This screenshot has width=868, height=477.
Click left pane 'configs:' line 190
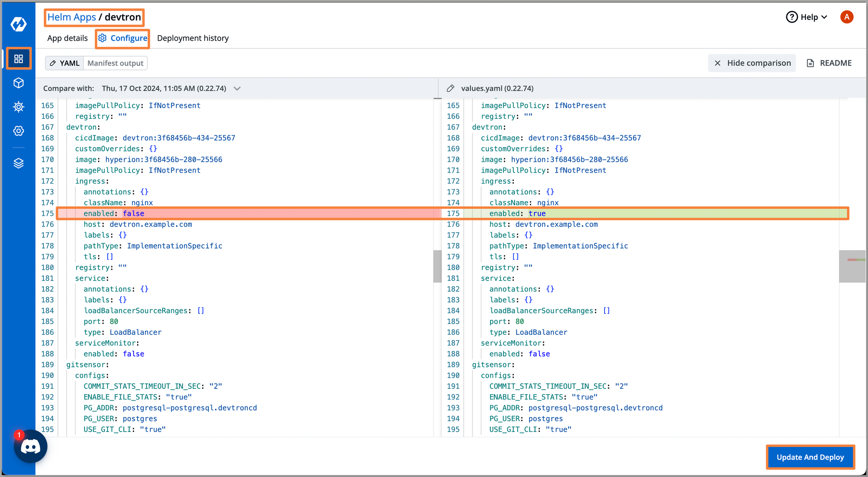(92, 376)
